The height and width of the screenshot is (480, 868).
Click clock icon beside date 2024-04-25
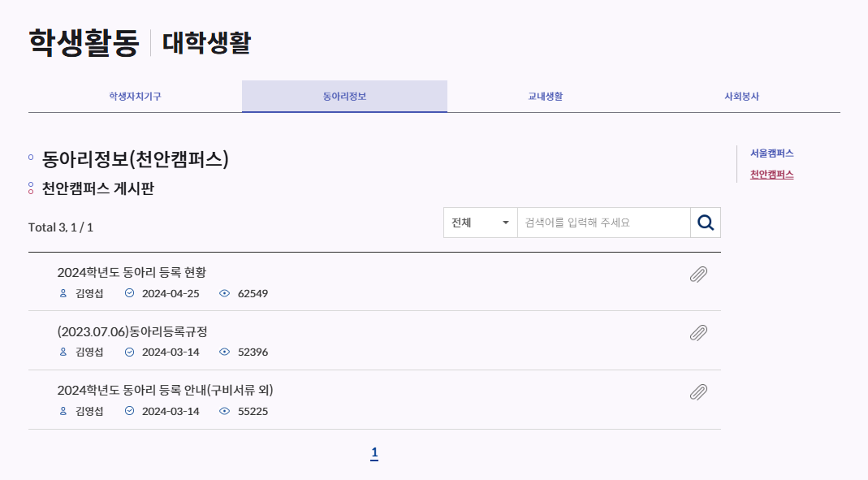pyautogui.click(x=130, y=295)
